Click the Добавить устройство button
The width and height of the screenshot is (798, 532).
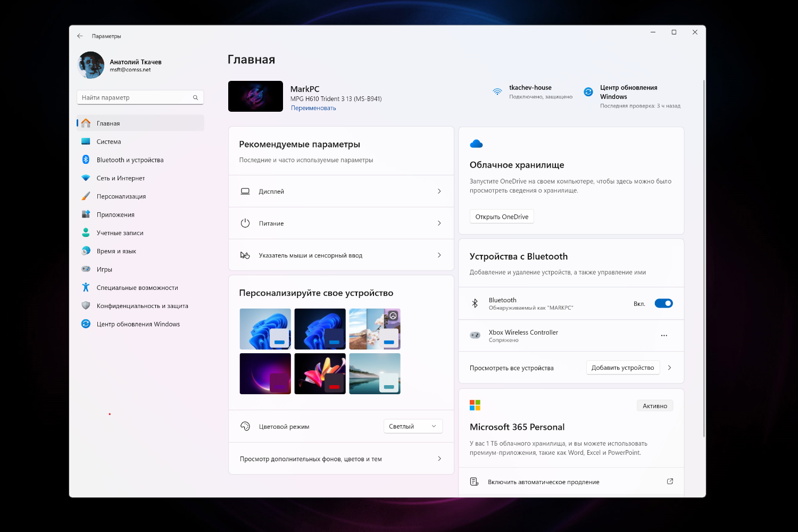click(623, 368)
